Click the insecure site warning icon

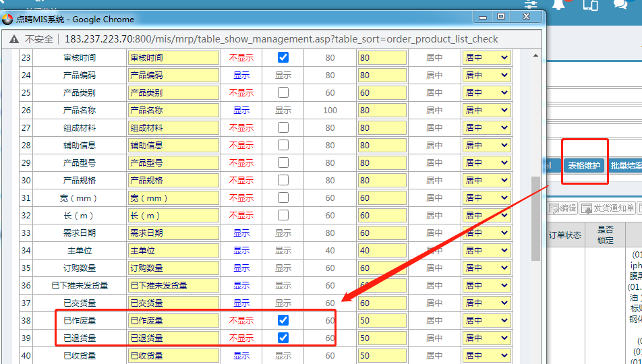13,39
